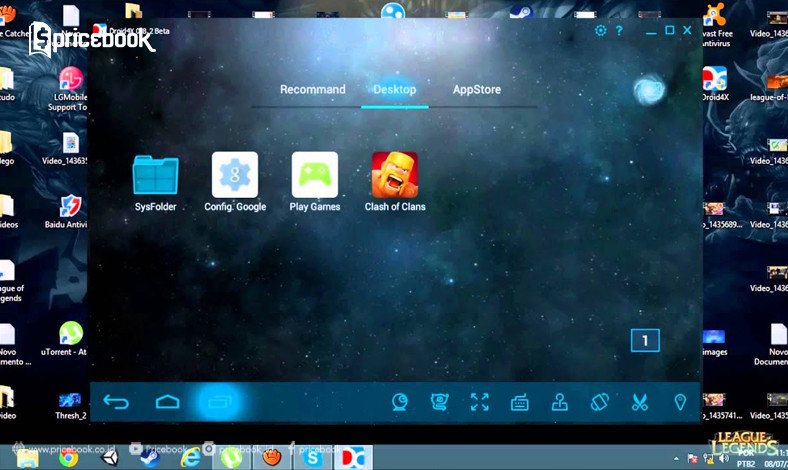The height and width of the screenshot is (470, 788).
Task: Launch Clash of Clans
Action: tap(395, 175)
